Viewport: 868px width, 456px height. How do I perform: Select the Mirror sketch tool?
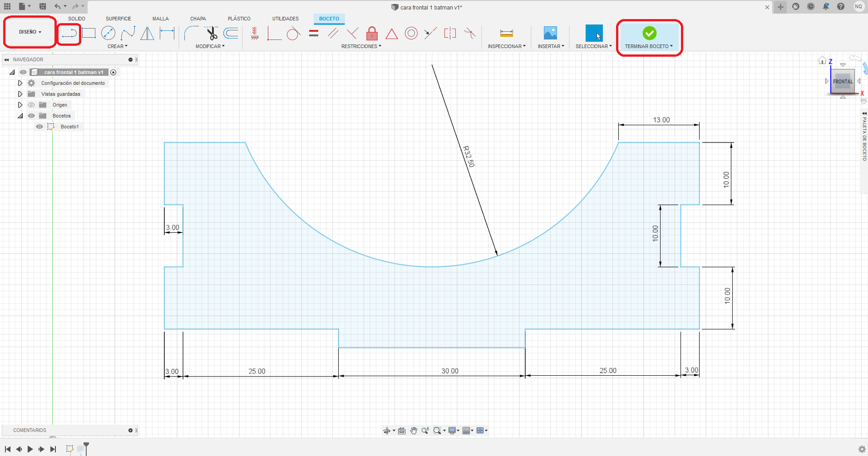tap(147, 33)
